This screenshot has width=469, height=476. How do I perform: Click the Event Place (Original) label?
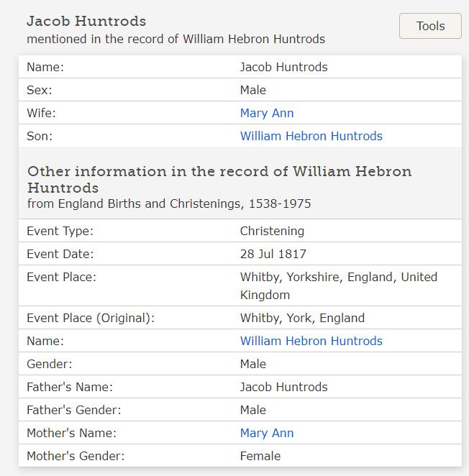[x=91, y=318]
